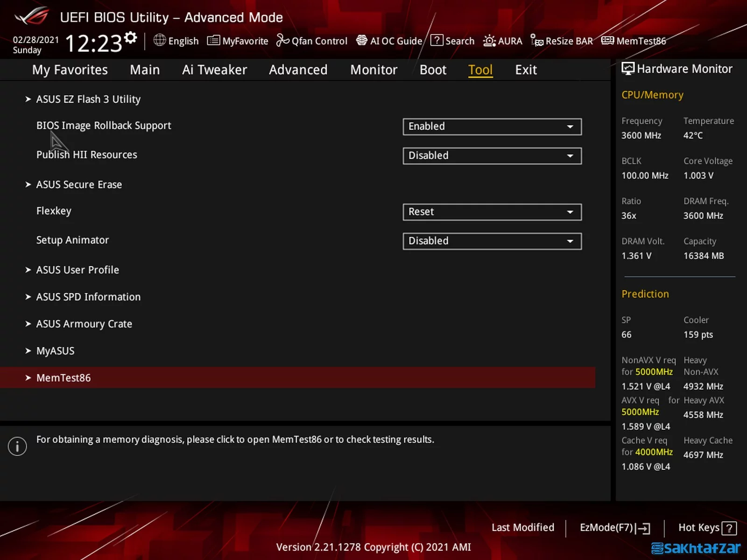Click the ASUS SPD Information label

88,297
